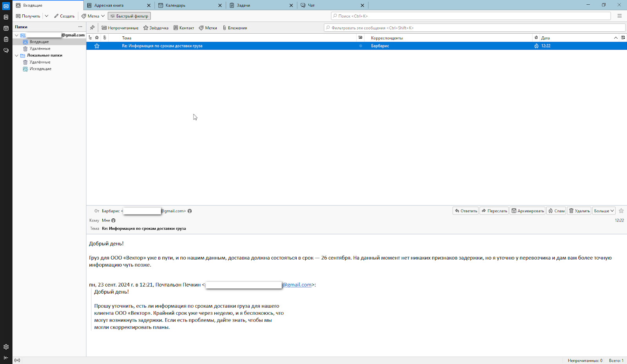Open the column picker icon

click(623, 38)
